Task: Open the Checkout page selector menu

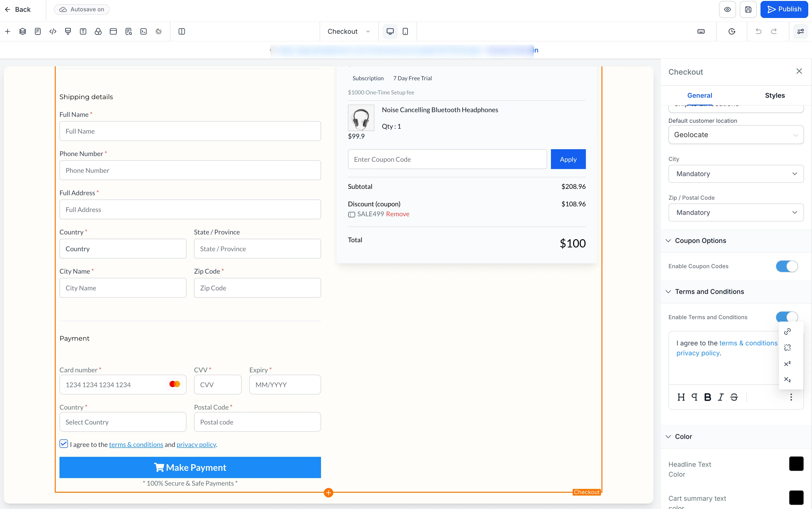Action: coord(348,31)
